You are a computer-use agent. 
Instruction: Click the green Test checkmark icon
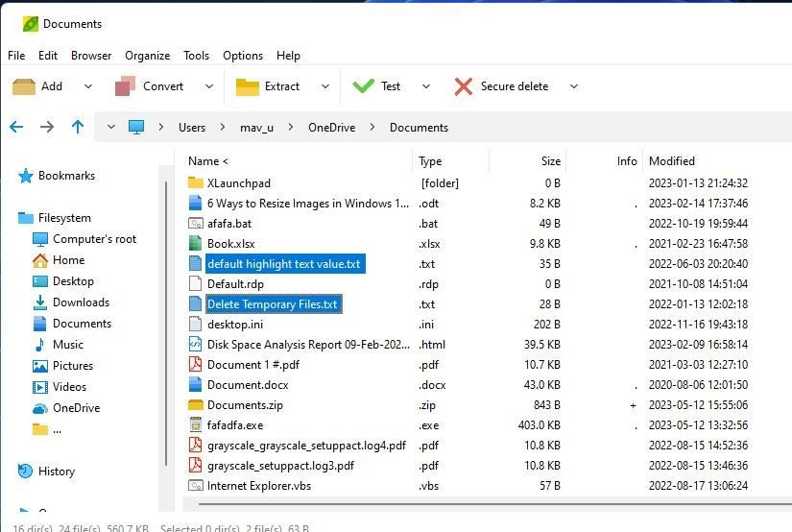pyautogui.click(x=363, y=85)
